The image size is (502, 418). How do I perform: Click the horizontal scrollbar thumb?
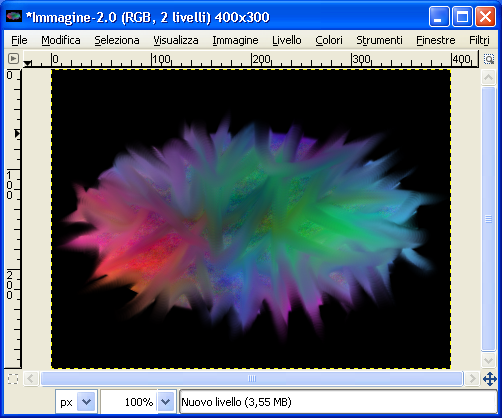pos(252,379)
